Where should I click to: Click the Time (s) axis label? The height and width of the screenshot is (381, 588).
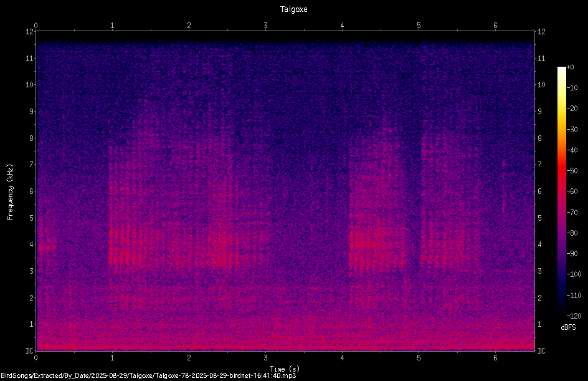[x=285, y=369]
